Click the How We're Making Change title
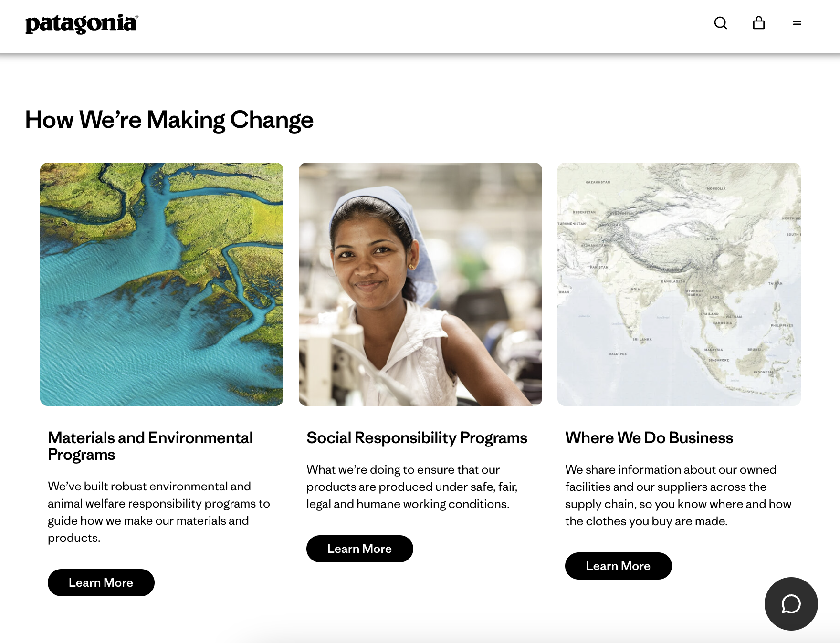 coord(169,120)
